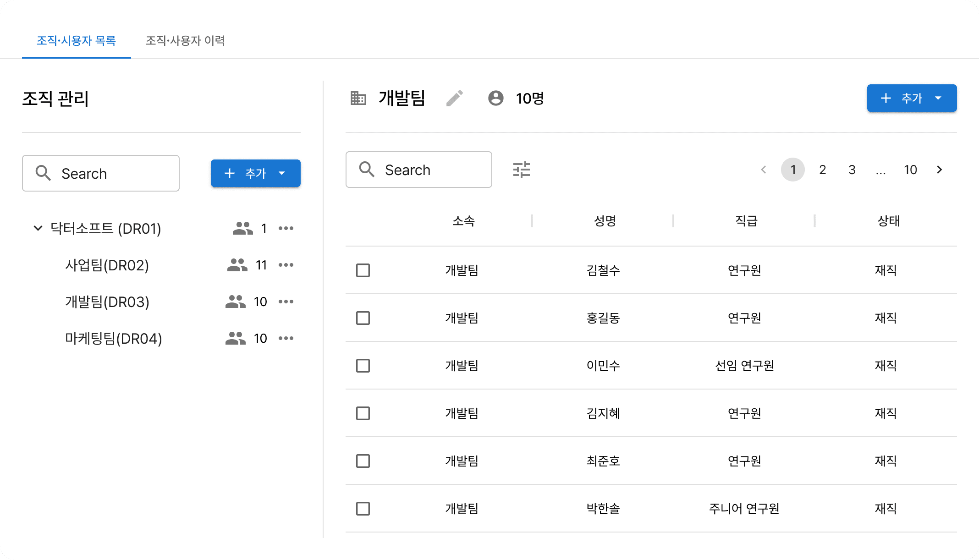Go to page 10 of the member list
Viewport: 979px width, 560px height.
click(910, 170)
